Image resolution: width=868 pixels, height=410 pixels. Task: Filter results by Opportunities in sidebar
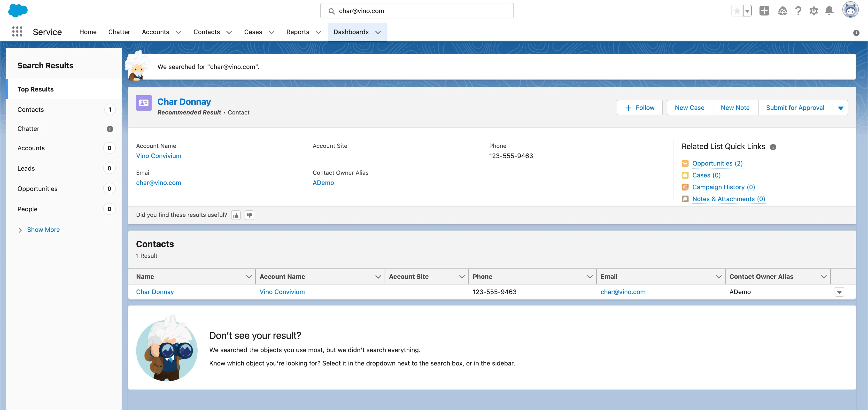coord(64,189)
